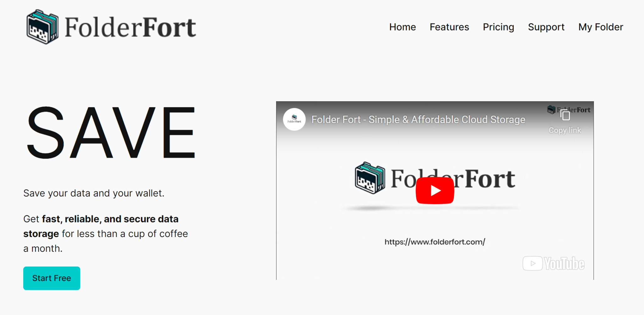This screenshot has height=315, width=644.
Task: Click the FolderFort folder icon in the header
Action: coord(42,27)
